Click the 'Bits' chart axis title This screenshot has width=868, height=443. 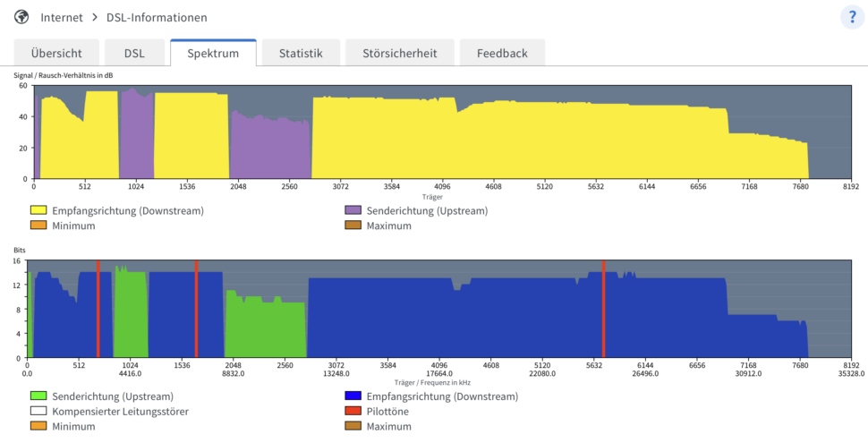point(20,251)
